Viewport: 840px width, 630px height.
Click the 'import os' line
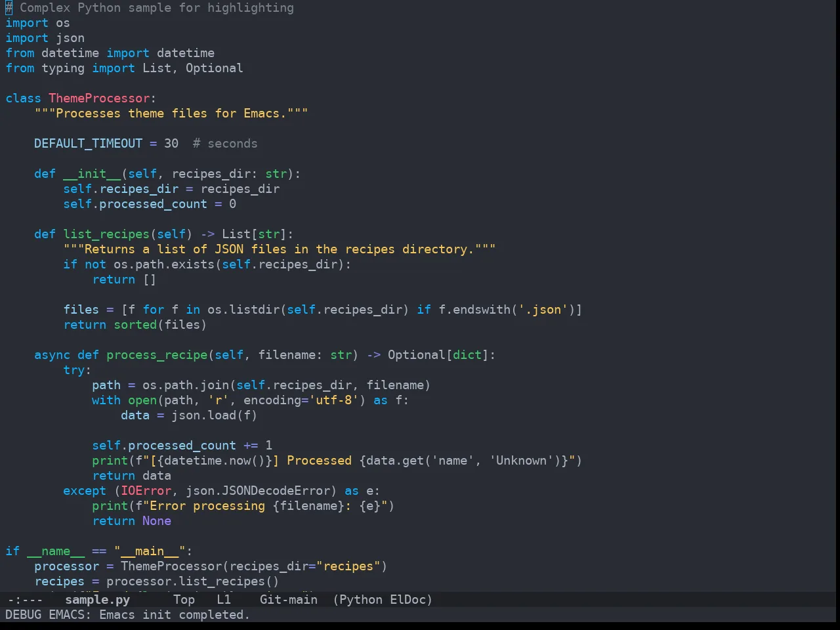coord(37,23)
